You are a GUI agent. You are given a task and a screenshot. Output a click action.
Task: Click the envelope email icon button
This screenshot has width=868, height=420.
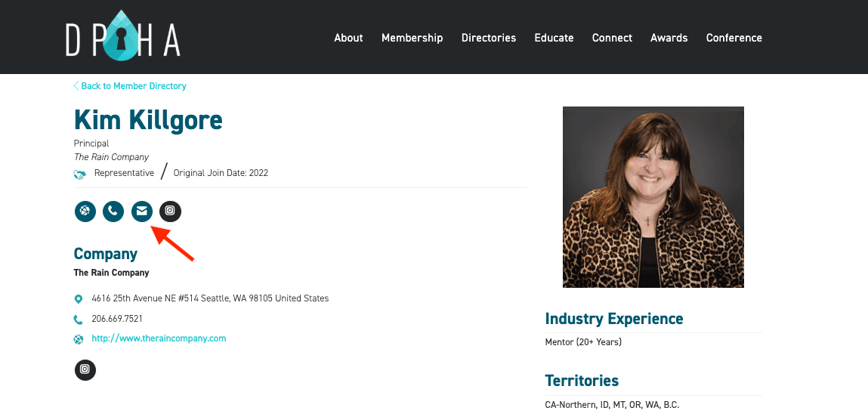(141, 212)
